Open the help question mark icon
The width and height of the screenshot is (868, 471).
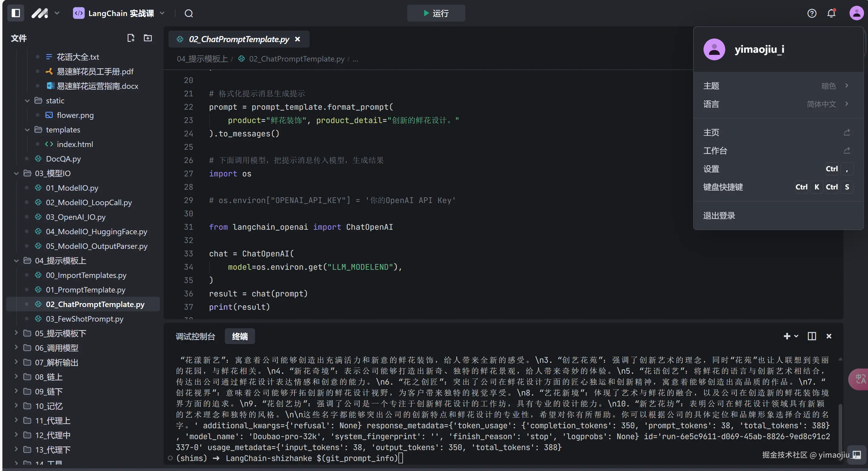coord(812,13)
